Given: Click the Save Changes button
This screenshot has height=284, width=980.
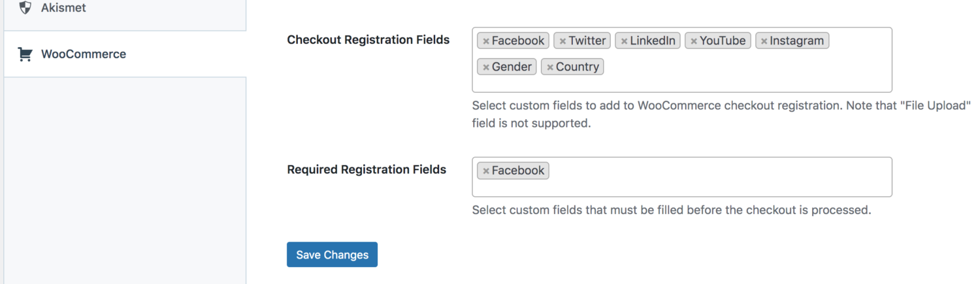Looking at the screenshot, I should pos(332,255).
